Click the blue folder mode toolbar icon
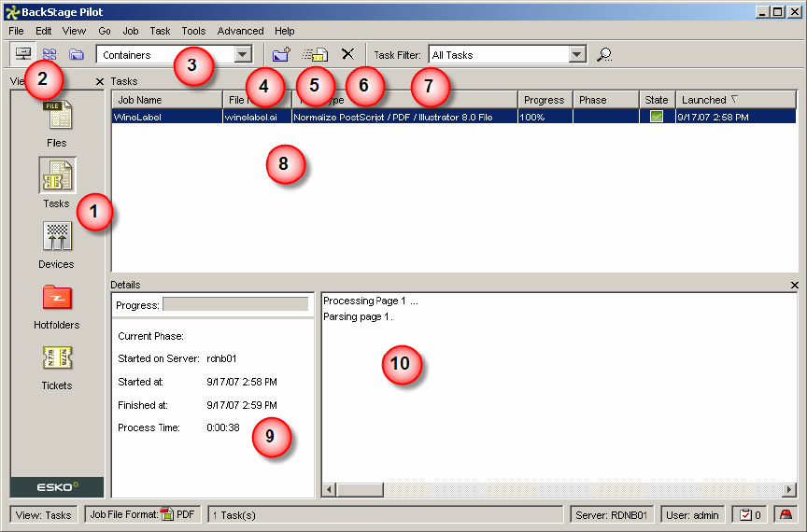Image resolution: width=807 pixels, height=532 pixels. click(77, 54)
